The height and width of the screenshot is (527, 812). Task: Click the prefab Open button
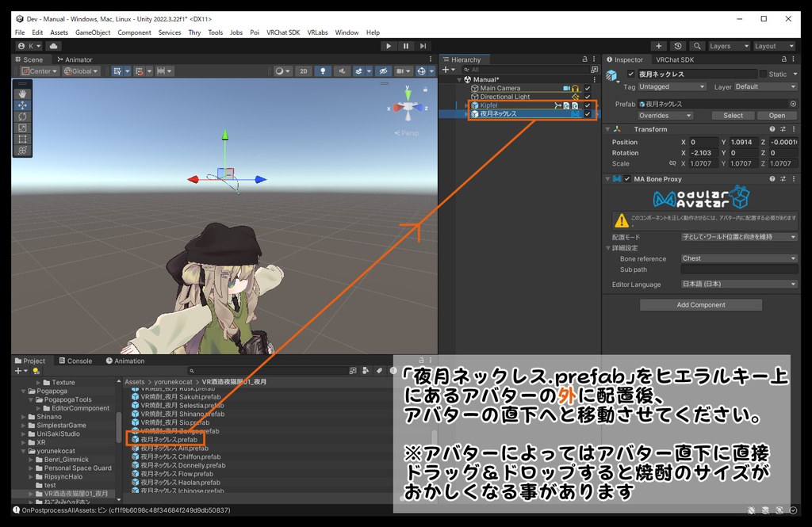tap(776, 116)
